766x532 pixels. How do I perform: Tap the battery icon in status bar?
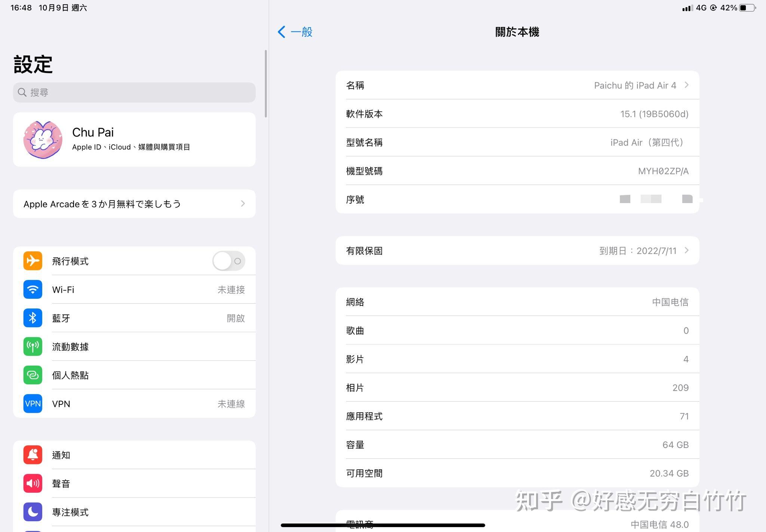click(748, 8)
